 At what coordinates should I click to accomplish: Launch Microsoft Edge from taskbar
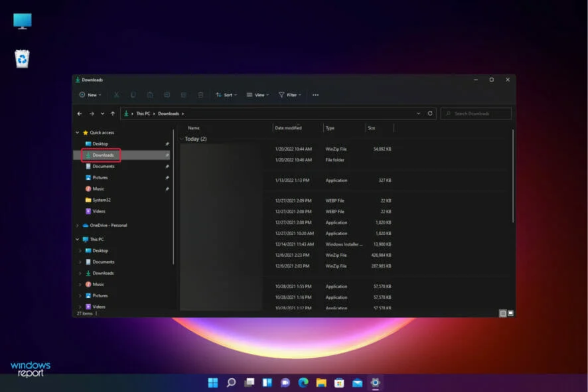click(x=303, y=383)
